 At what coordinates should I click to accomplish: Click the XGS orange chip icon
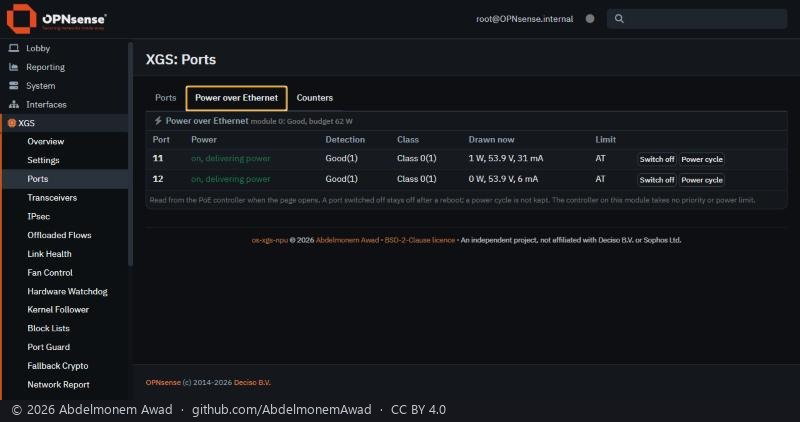pos(12,123)
